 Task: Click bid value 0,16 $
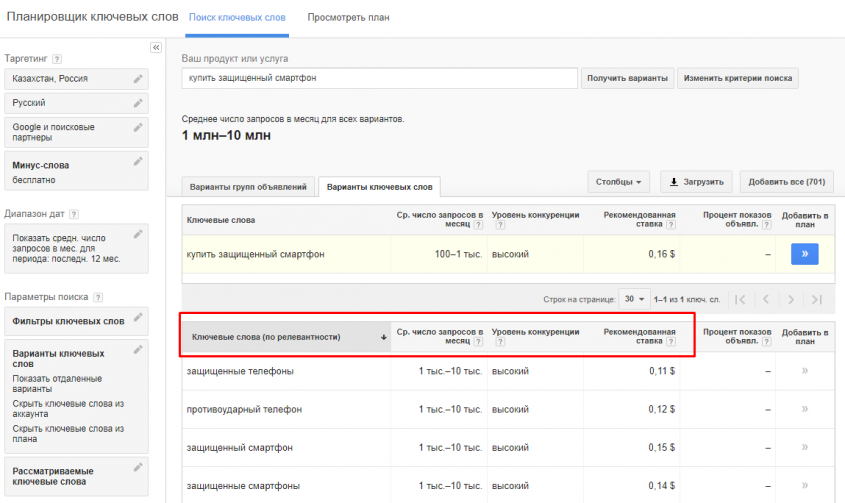coord(661,254)
